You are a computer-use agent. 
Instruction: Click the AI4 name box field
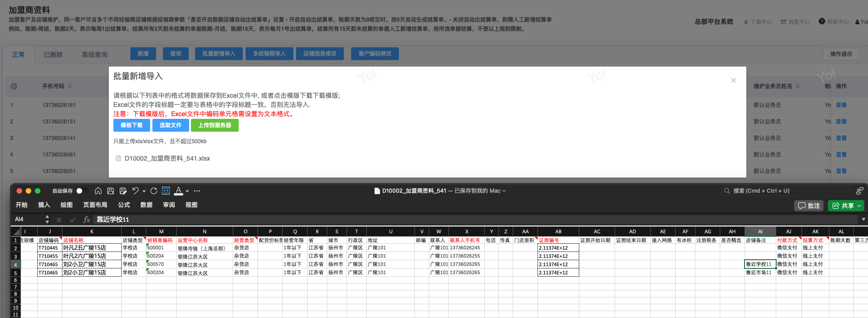click(x=28, y=219)
